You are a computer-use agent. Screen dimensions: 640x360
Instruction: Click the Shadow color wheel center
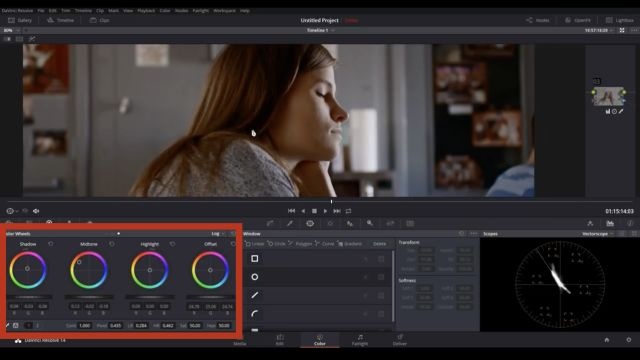27,269
